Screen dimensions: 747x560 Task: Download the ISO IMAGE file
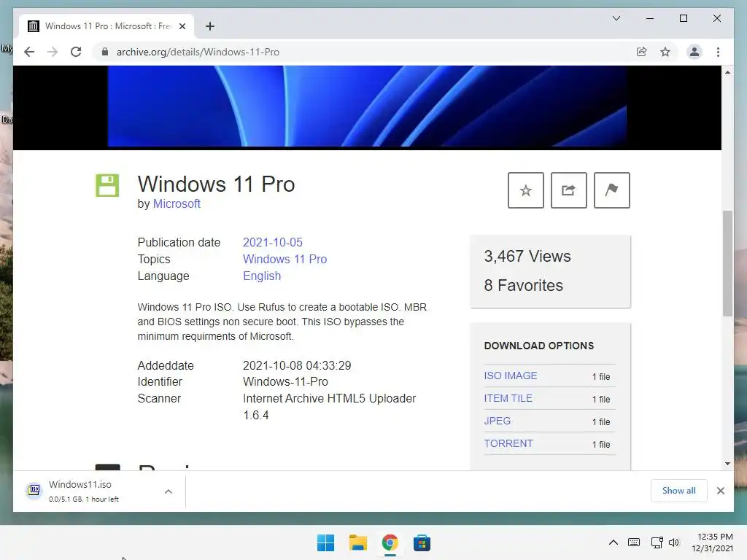(x=510, y=376)
